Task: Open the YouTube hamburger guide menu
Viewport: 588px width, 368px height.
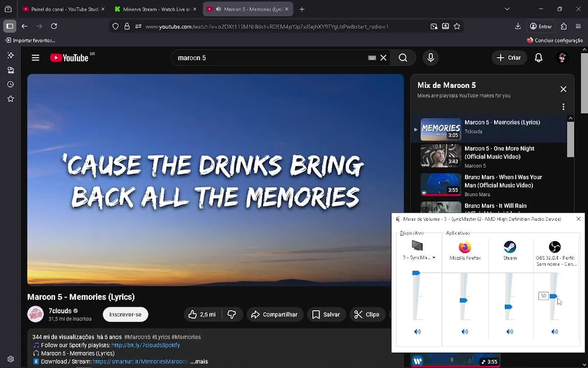Action: 35,58
